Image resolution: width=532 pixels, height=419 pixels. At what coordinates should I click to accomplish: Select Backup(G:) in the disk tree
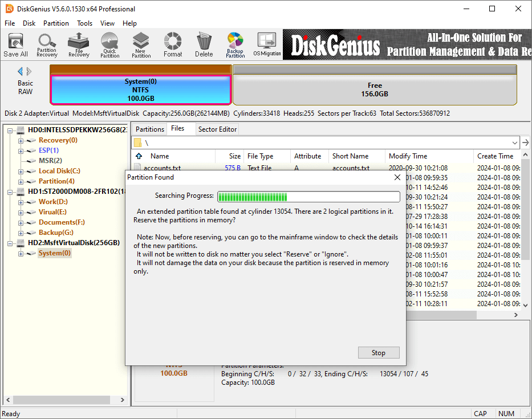coord(56,233)
